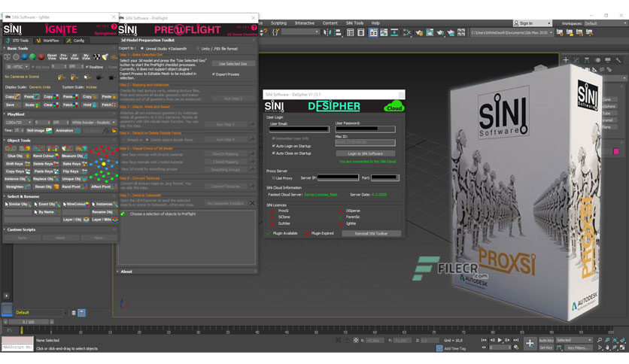
Task: Click Login to SiNi Software button
Action: pos(366,153)
